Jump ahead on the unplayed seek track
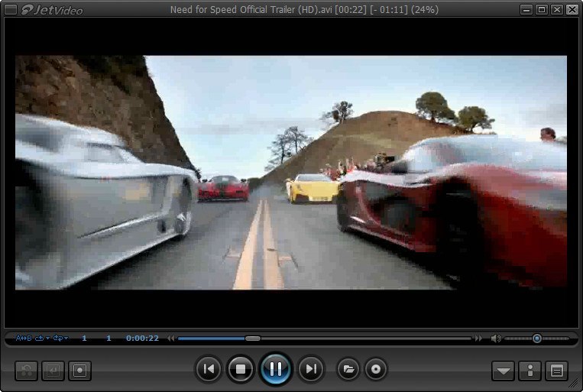 (366, 338)
